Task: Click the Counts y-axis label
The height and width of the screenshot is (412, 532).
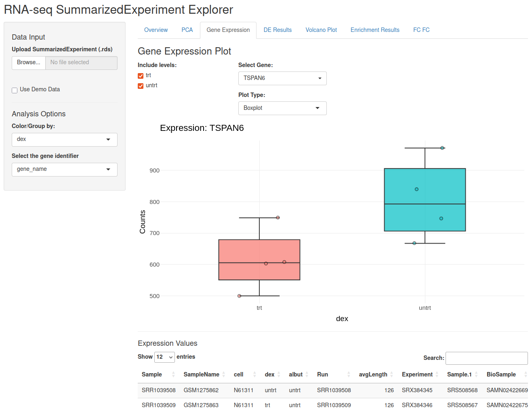Action: (x=143, y=222)
